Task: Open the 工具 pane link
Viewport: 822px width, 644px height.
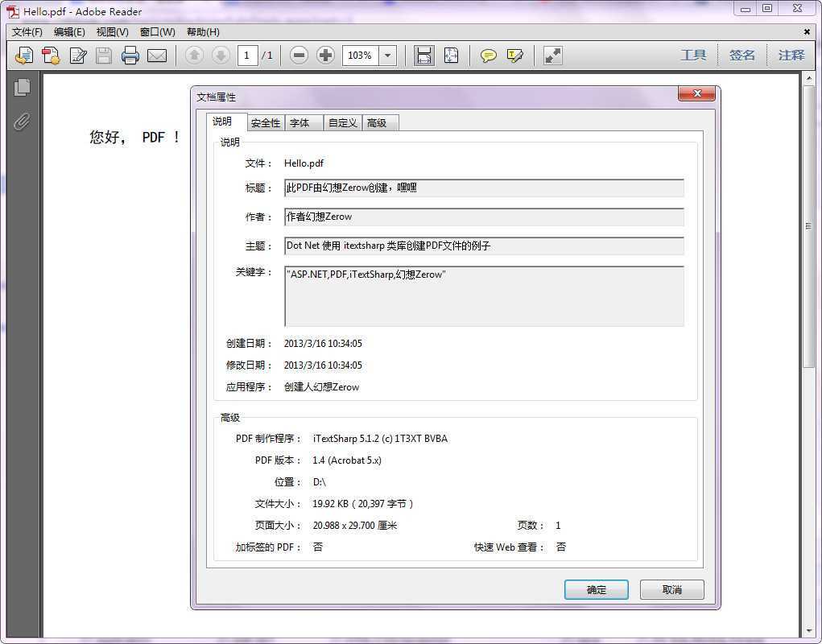Action: (x=693, y=55)
